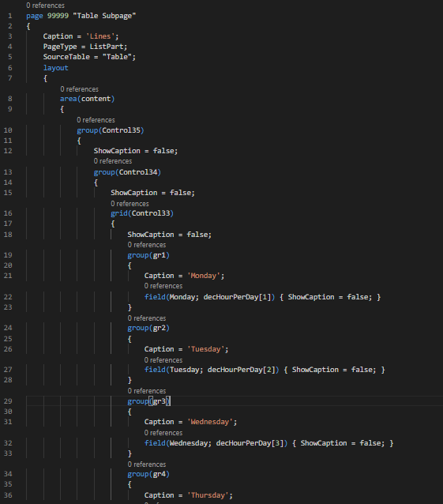Click the 'Monday' caption string
This screenshot has height=504, width=443.
pos(204,276)
